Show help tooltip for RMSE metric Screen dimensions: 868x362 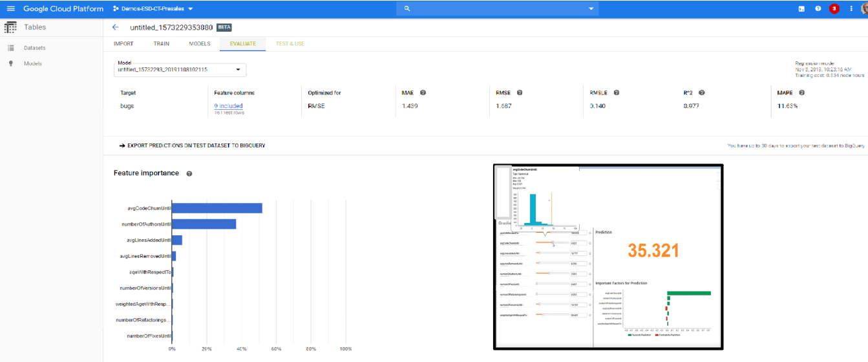[520, 92]
